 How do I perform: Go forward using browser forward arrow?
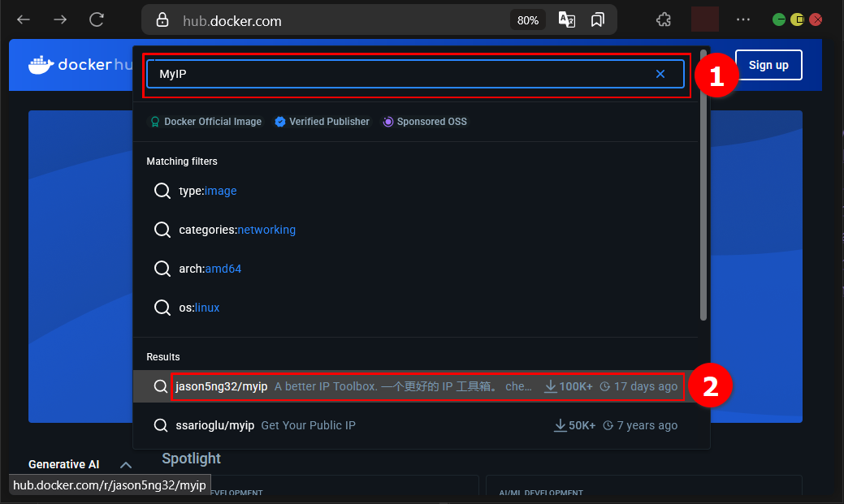[x=60, y=20]
